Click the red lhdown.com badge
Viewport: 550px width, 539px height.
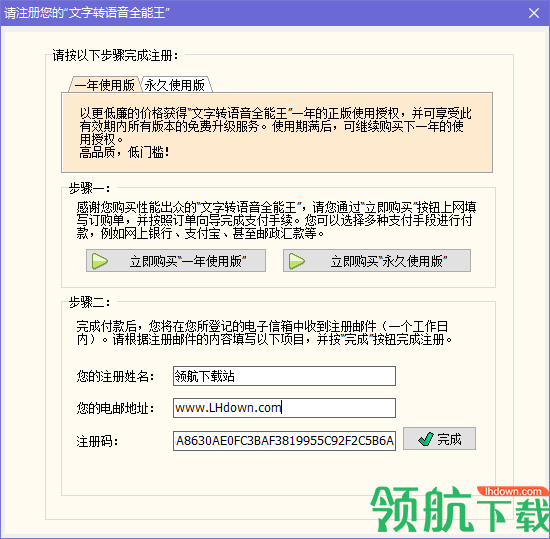click(x=512, y=491)
